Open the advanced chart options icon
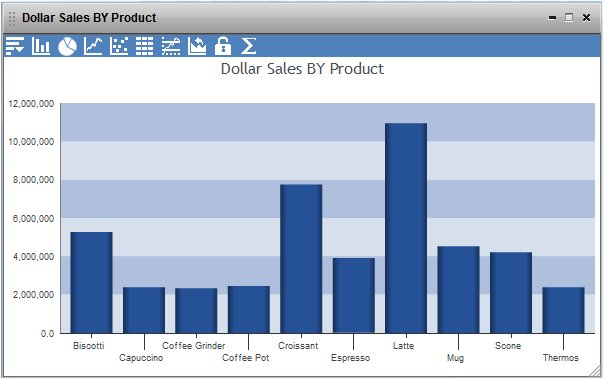604x379 pixels. (x=171, y=46)
